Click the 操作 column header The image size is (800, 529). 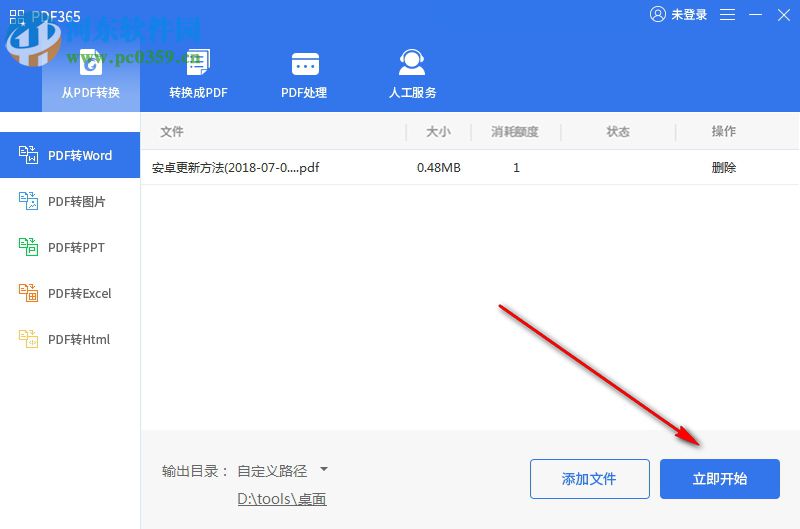[x=723, y=131]
